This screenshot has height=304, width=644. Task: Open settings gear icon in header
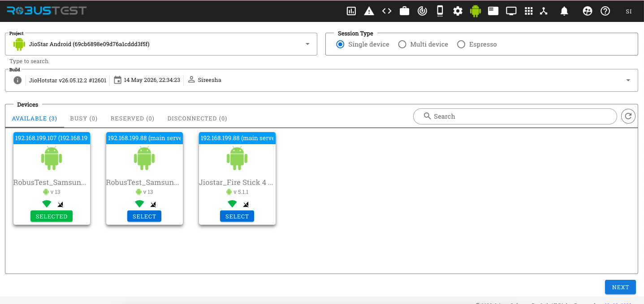click(x=458, y=11)
